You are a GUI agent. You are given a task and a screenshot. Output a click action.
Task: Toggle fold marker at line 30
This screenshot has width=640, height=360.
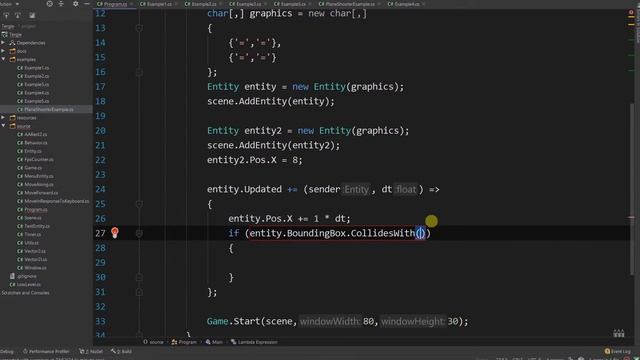139,277
